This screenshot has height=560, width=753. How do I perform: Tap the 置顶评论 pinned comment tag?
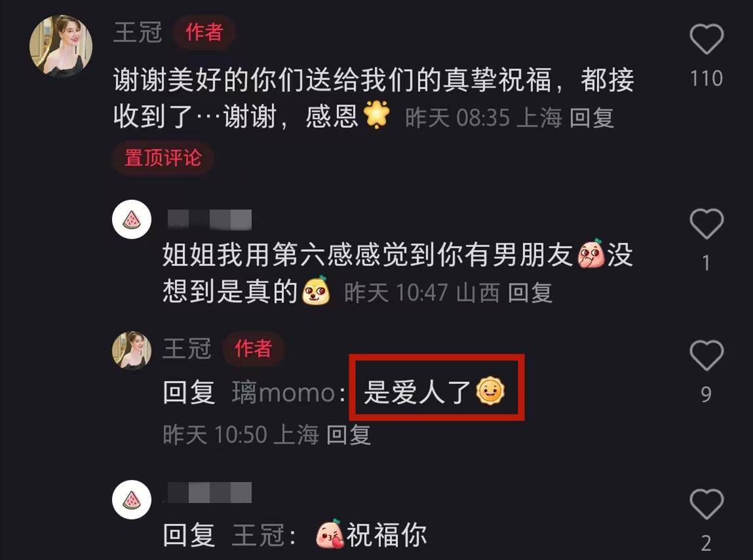coord(163,158)
